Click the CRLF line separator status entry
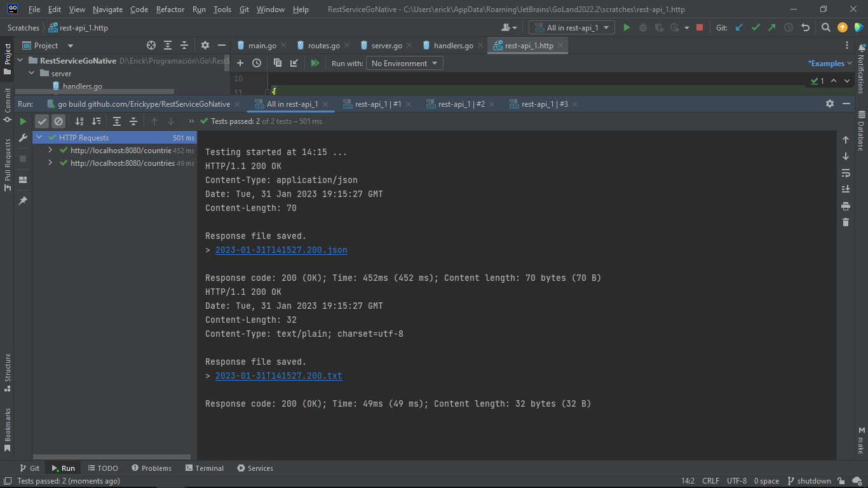 coord(710,481)
